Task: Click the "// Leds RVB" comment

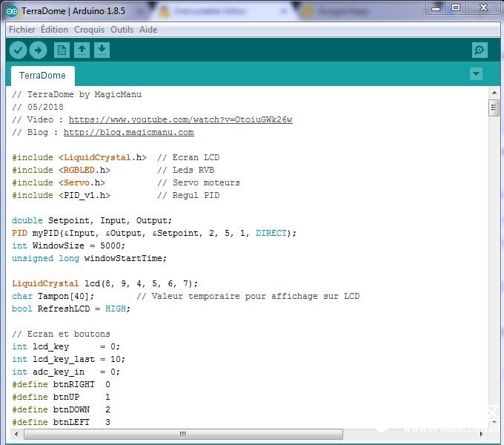Action: (186, 170)
